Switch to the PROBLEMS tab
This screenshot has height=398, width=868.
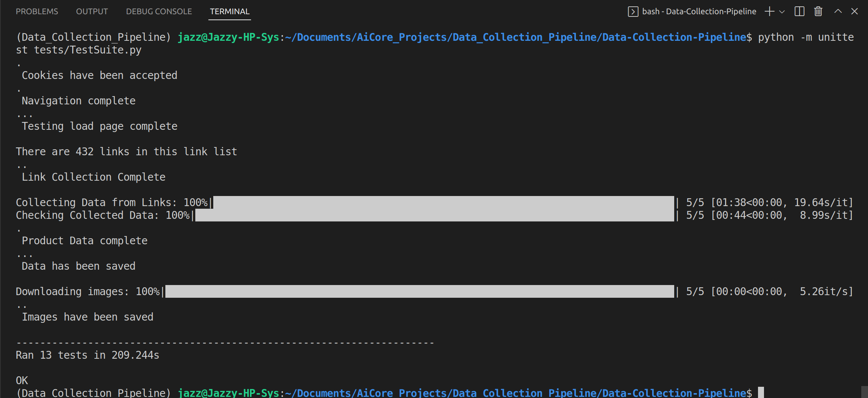click(37, 11)
